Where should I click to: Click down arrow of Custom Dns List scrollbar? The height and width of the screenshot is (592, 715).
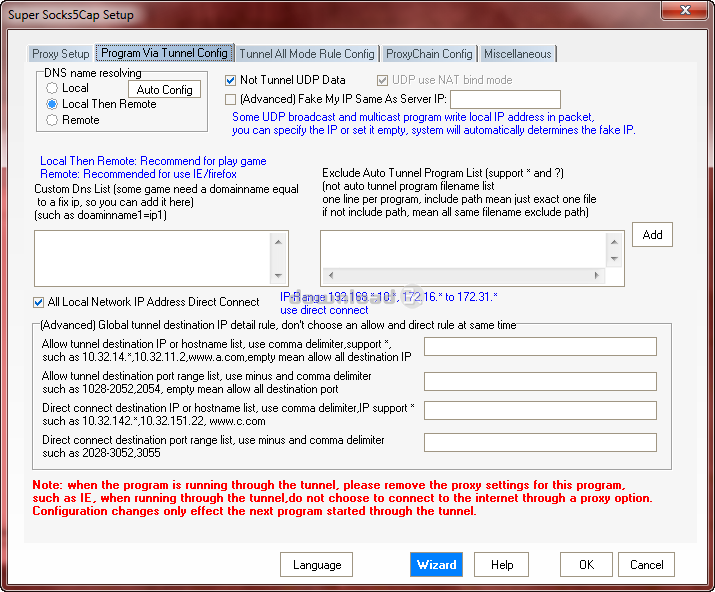coord(278,275)
